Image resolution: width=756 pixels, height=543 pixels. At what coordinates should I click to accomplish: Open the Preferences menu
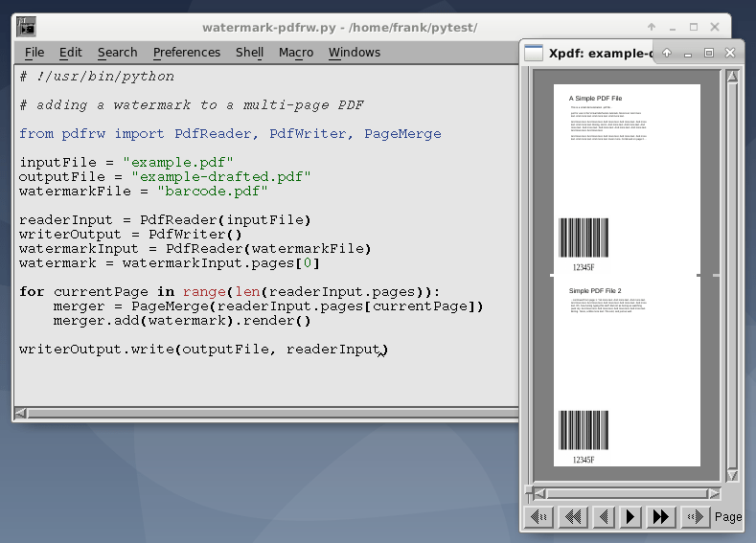[187, 52]
